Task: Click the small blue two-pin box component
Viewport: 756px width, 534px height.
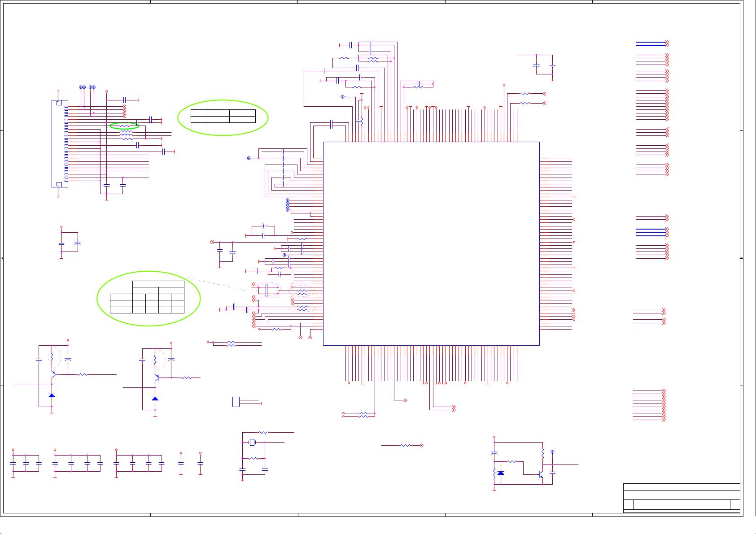Action: 236,402
